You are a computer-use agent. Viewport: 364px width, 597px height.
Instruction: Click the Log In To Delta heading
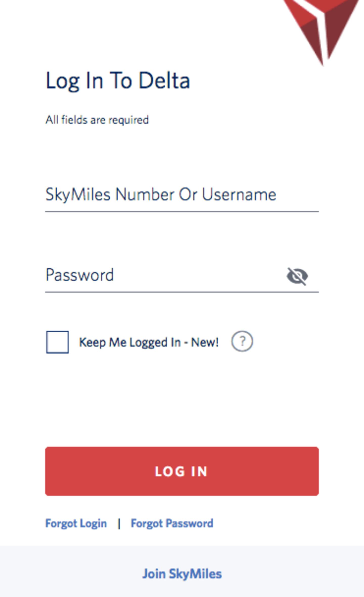pos(118,81)
